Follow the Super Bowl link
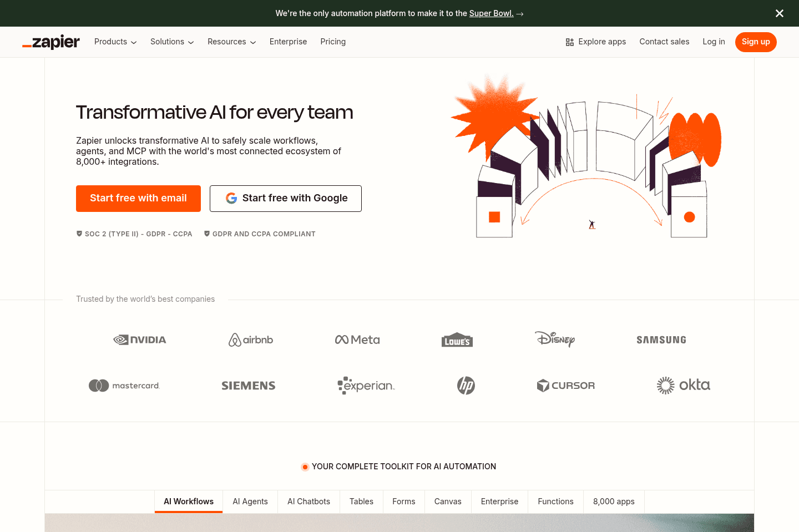799x532 pixels. point(492,13)
